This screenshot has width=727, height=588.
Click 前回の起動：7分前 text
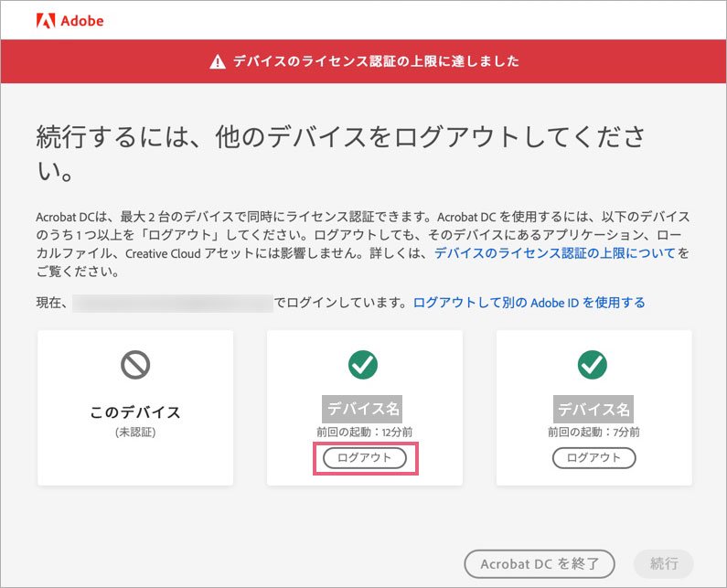(593, 433)
